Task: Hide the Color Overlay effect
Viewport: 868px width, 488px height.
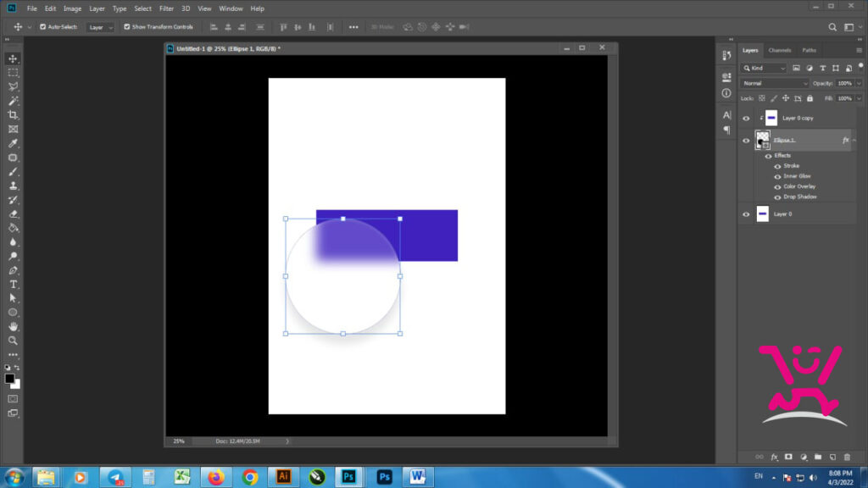Action: (778, 187)
